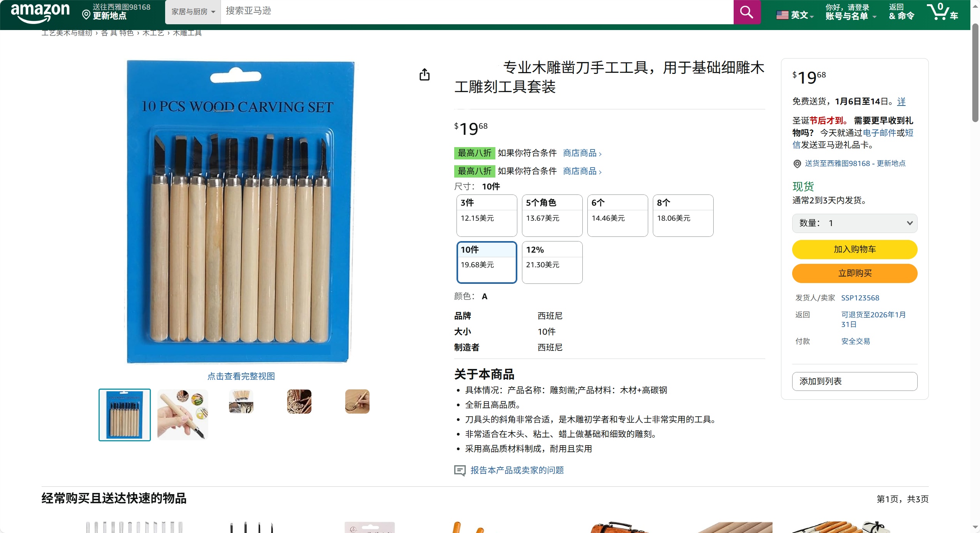
Task: Click the delivery location pin near 送货至西雅图98168
Action: tap(797, 164)
